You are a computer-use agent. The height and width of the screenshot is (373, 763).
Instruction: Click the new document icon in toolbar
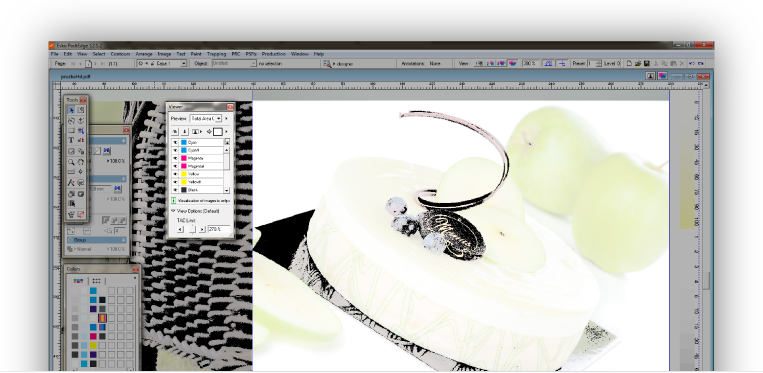click(x=629, y=63)
